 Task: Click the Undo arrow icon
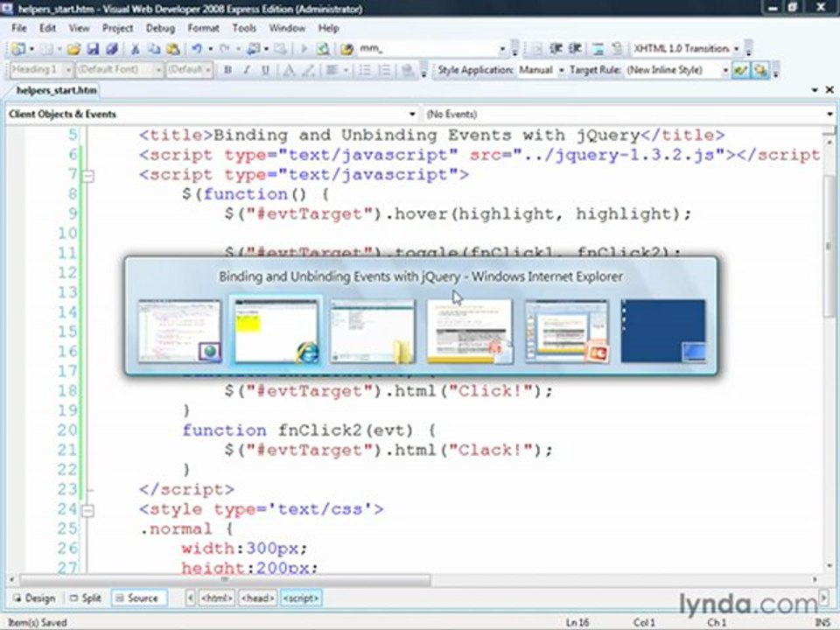tap(197, 49)
